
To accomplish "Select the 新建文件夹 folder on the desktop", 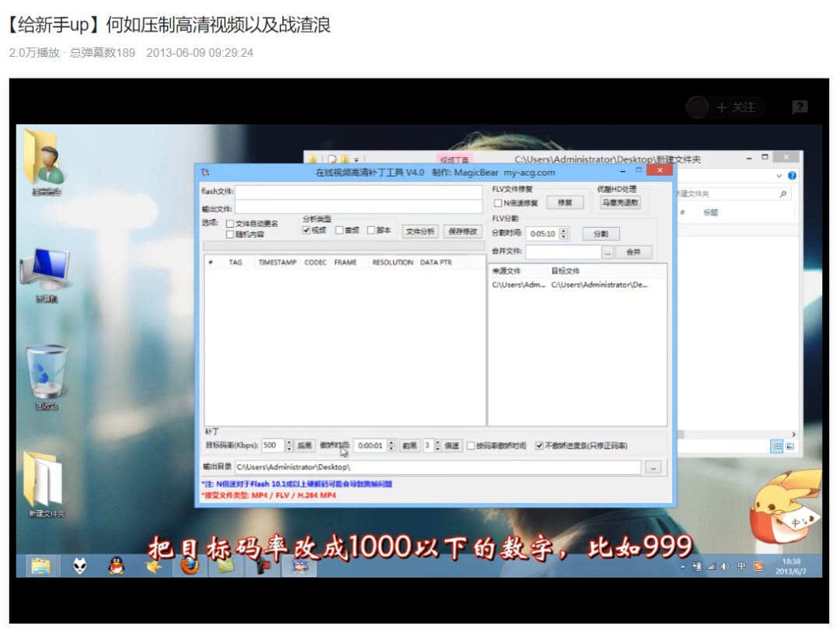I will [x=46, y=484].
